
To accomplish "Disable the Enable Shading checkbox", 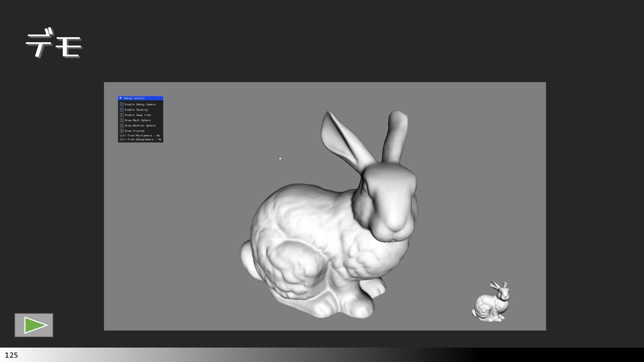I will (x=122, y=110).
